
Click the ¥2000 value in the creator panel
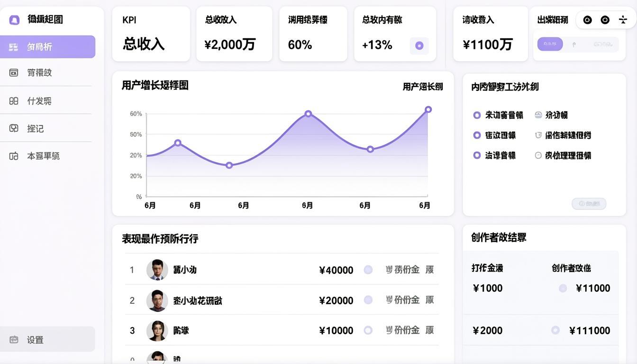point(487,330)
